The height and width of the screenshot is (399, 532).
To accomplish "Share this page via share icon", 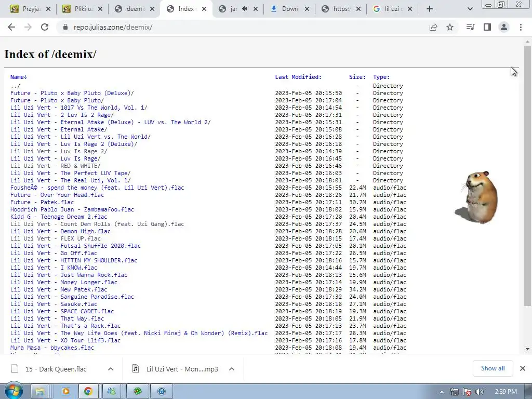I will pos(433,27).
